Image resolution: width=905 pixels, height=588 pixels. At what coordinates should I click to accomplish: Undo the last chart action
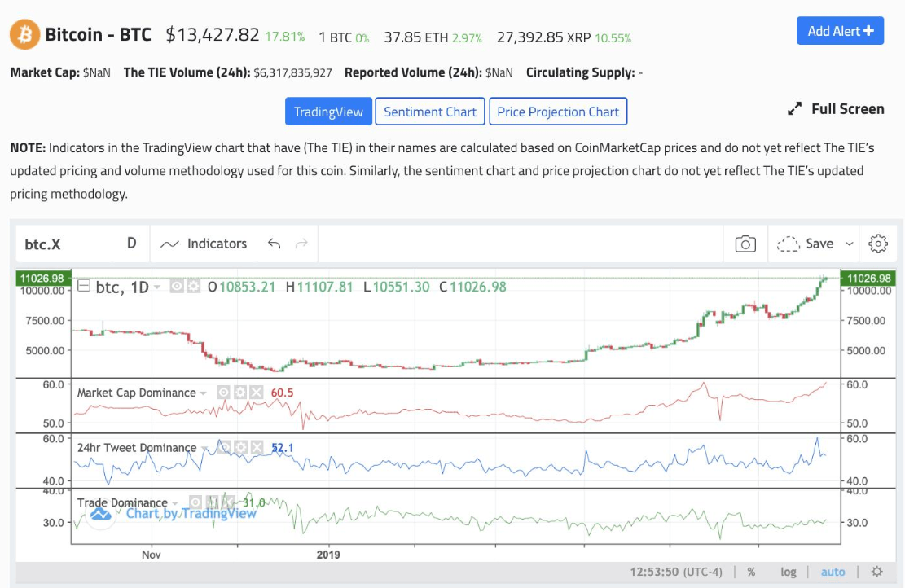click(275, 244)
